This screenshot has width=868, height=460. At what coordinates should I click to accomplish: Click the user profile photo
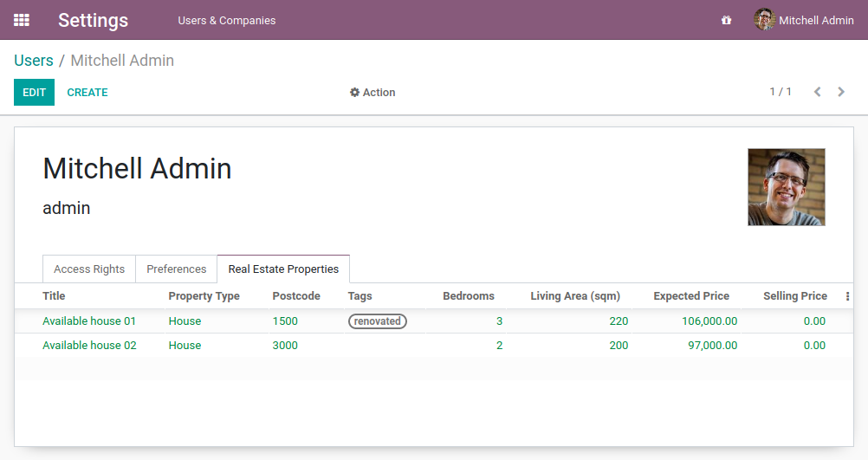(786, 187)
